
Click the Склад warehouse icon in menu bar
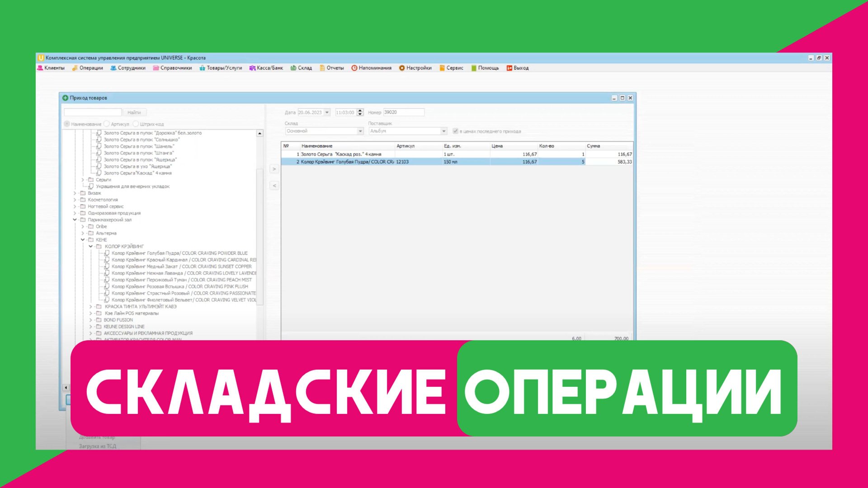coord(294,68)
